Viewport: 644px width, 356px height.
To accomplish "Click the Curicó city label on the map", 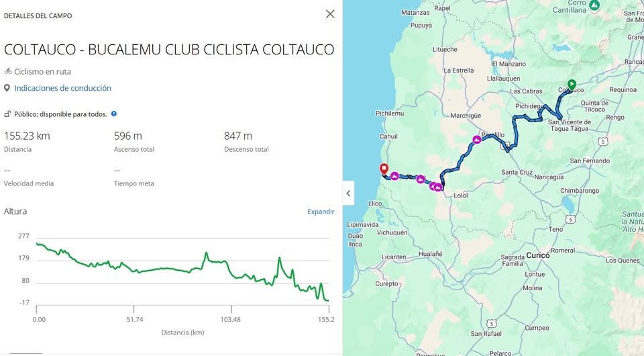I will tap(538, 255).
